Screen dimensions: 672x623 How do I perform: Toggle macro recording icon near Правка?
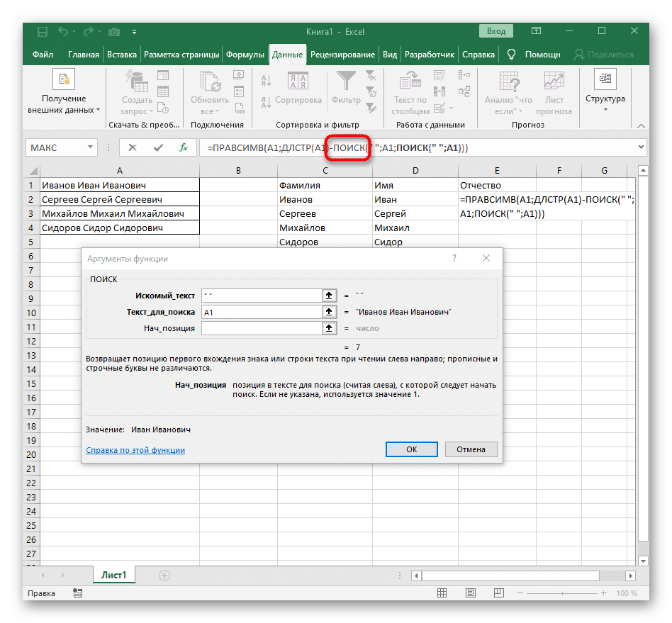77,593
